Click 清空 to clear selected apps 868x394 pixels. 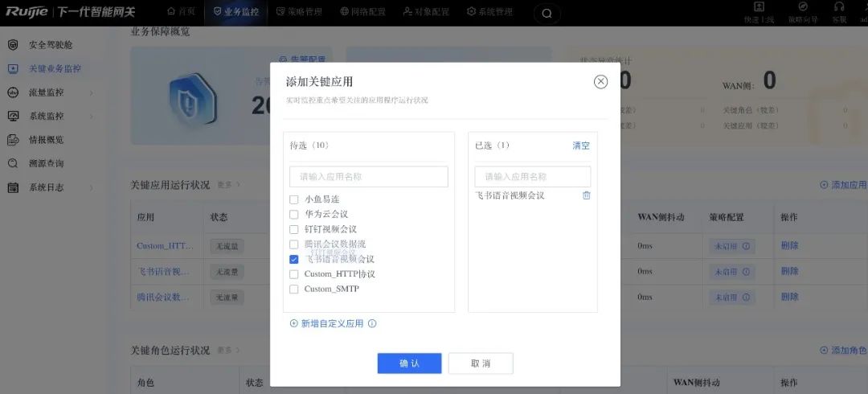pos(581,146)
